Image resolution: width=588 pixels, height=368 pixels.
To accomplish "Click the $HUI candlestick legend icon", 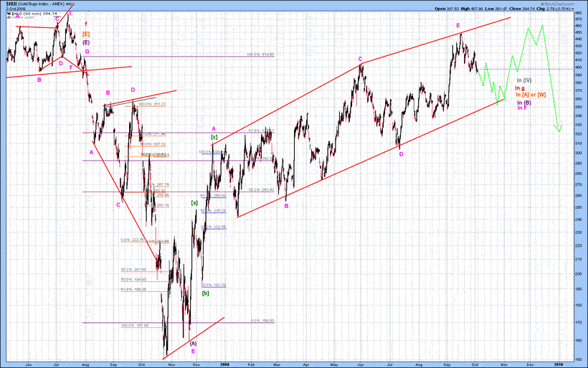I will 9,14.
